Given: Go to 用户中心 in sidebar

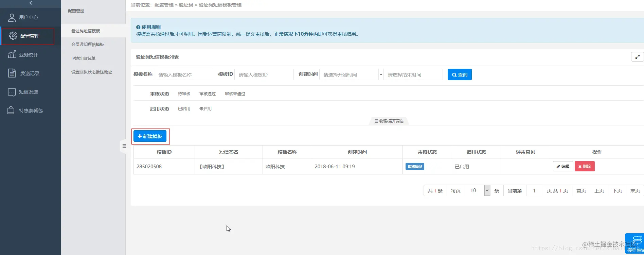Looking at the screenshot, I should click(x=29, y=17).
